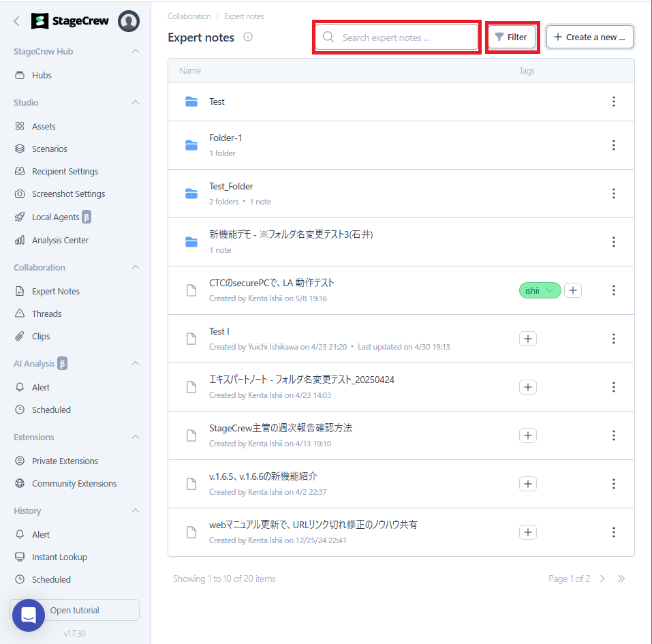
Task: Add tag to StageCrew主管の週次報告確認方法 note
Action: 527,435
